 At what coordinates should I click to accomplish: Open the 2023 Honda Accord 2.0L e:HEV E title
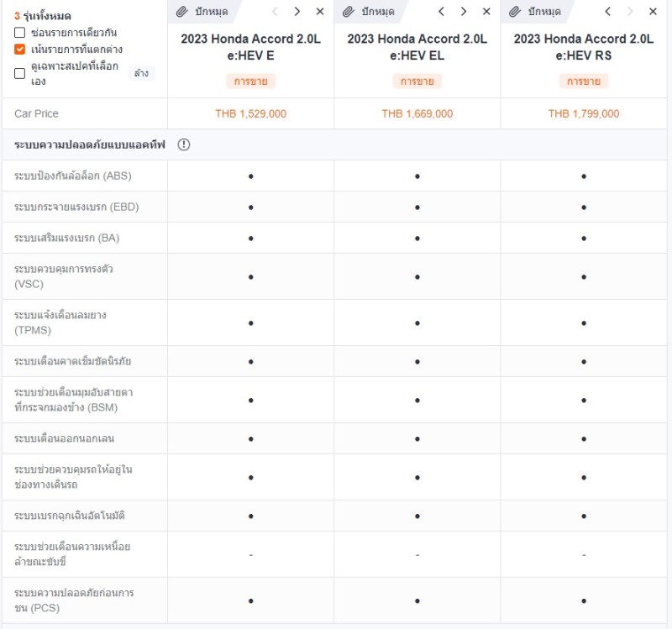point(250,47)
